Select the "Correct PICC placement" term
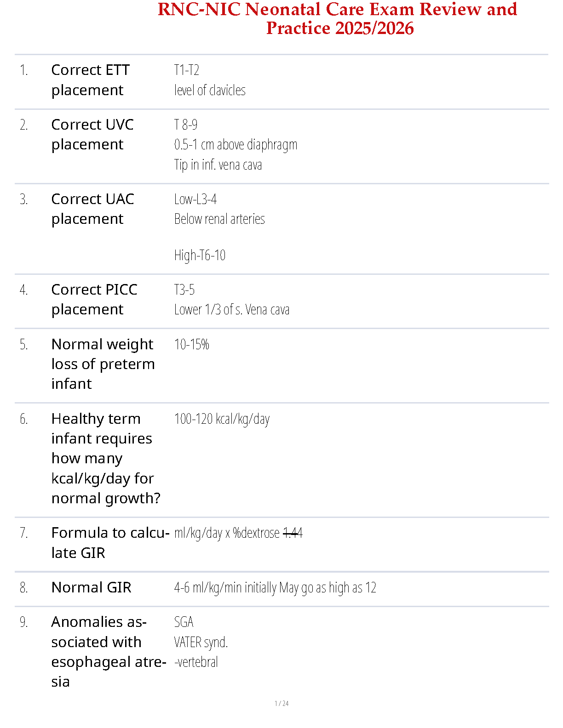The image size is (563, 728). point(94,299)
